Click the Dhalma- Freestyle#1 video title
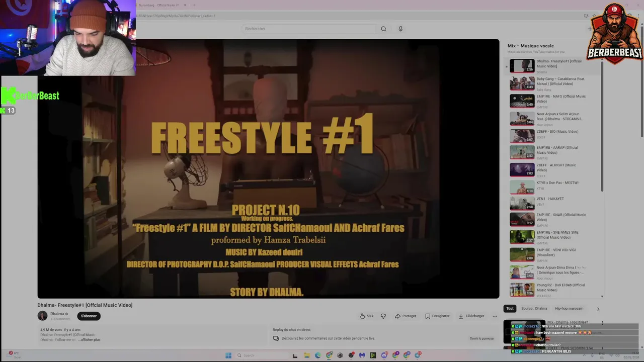Image resolution: width=644 pixels, height=362 pixels. click(x=85, y=305)
